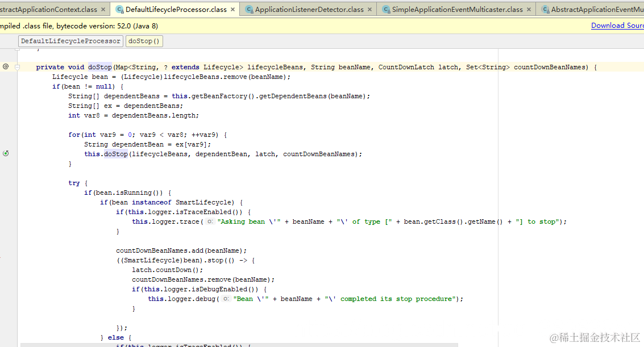Click the recursive call gutter icon

[6, 153]
